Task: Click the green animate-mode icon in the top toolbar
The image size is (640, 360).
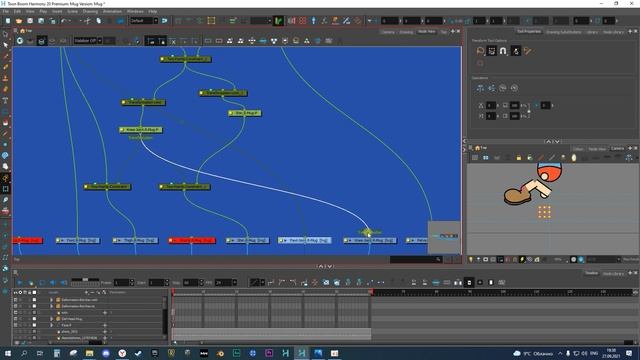Action: 278,20
